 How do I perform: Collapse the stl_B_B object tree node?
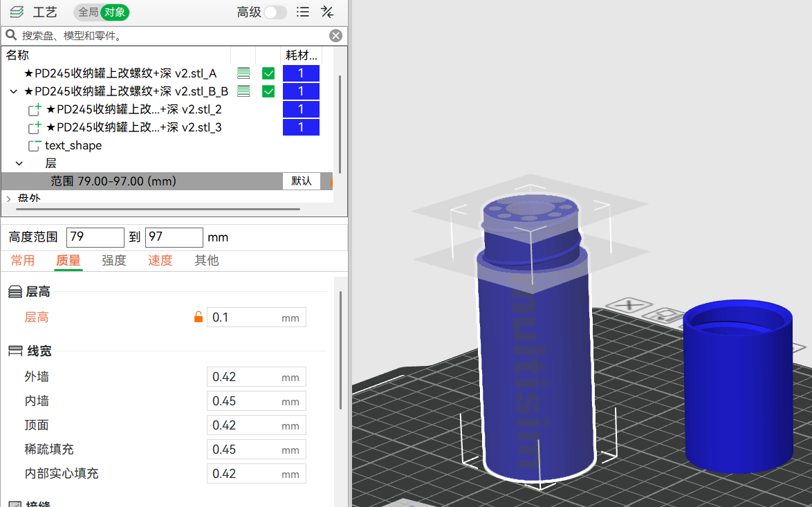point(13,92)
